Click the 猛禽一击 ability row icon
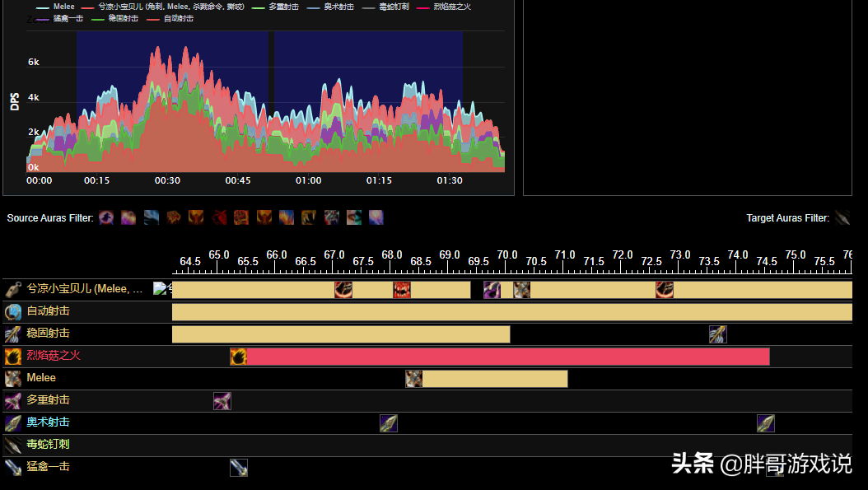Viewport: 868px width, 490px height. click(12, 468)
